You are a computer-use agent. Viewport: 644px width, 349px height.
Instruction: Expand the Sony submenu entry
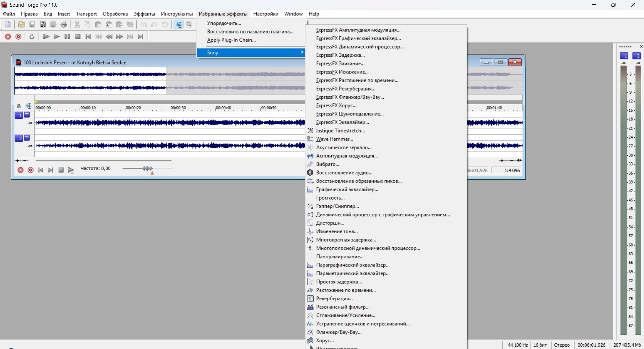coord(251,53)
